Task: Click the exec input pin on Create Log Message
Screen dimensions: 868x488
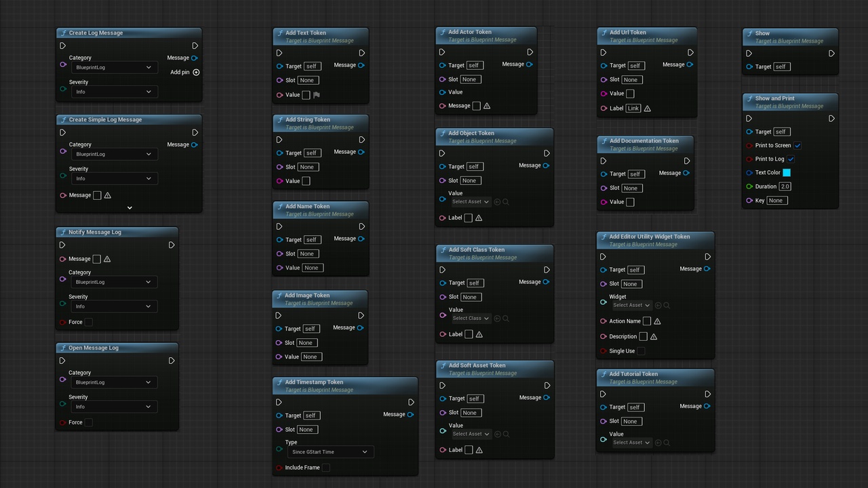Action: tap(63, 46)
